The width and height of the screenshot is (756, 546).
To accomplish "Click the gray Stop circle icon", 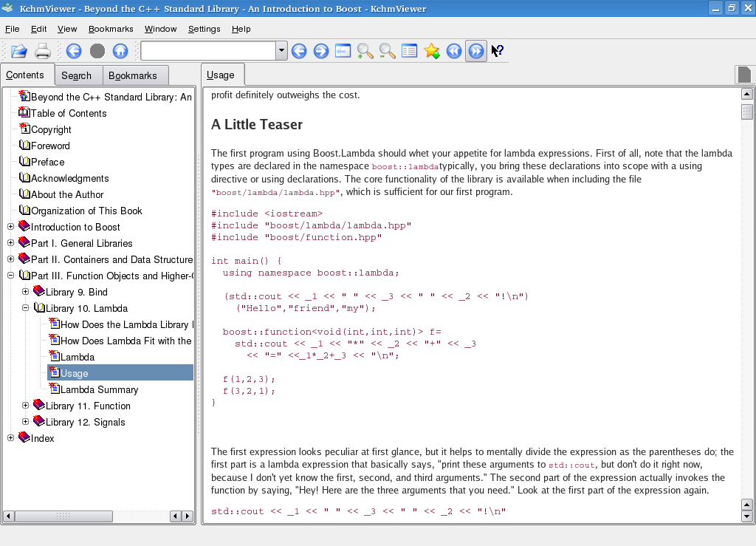I will pos(97,51).
